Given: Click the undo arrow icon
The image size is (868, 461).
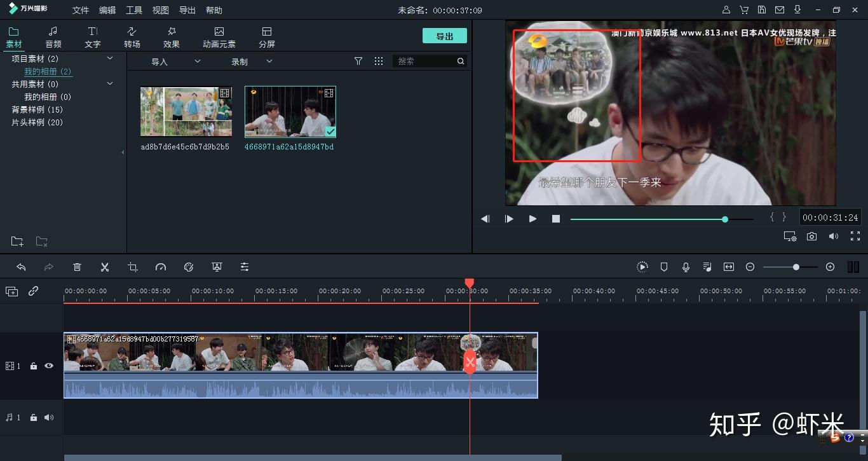Looking at the screenshot, I should coord(21,267).
